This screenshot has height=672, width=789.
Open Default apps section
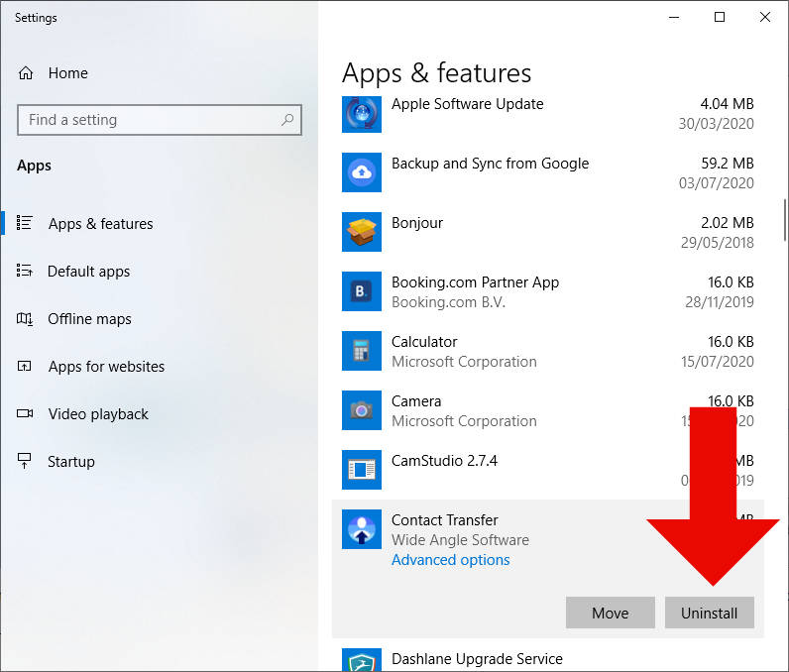click(x=88, y=272)
